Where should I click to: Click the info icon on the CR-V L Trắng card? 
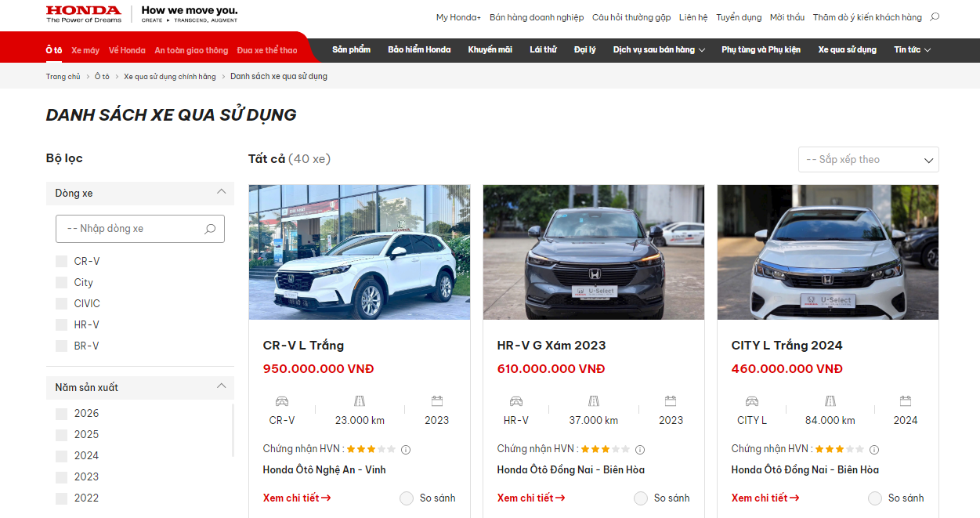(x=406, y=450)
